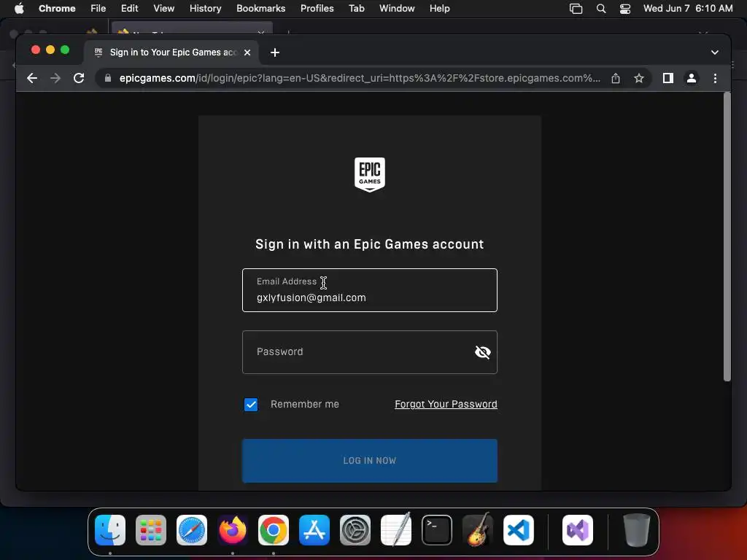Screen dimensions: 747x560
Task: Open Terminal from the Dock
Action: tap(437, 530)
